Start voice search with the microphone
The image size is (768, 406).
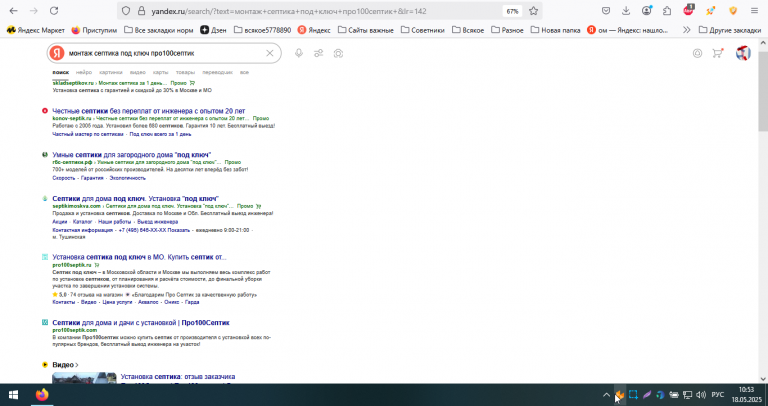299,53
